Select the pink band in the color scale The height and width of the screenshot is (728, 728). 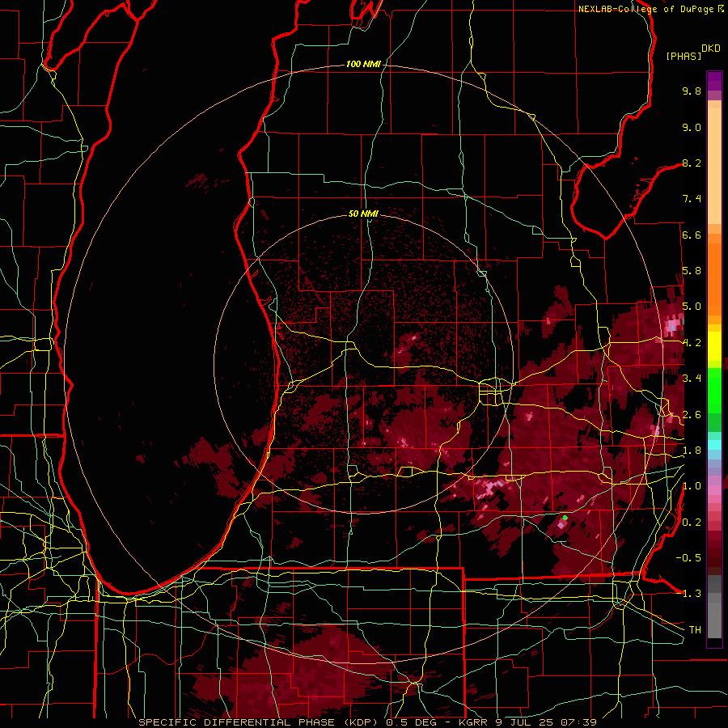[x=714, y=490]
